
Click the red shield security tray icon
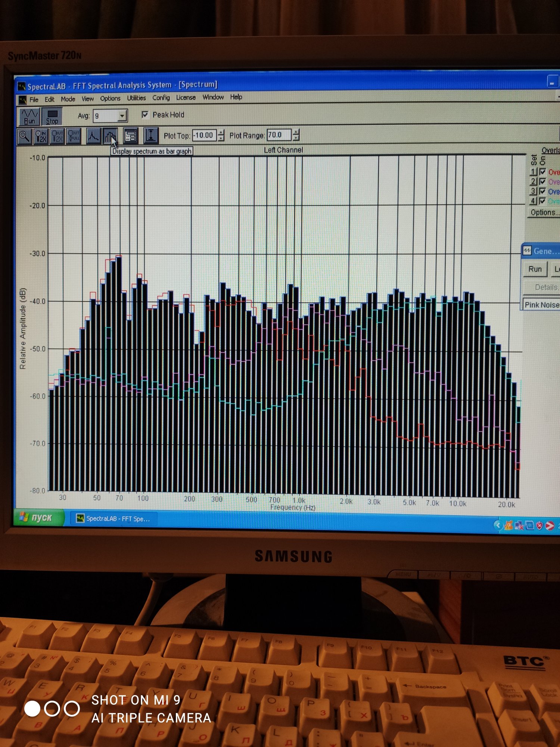tap(539, 526)
